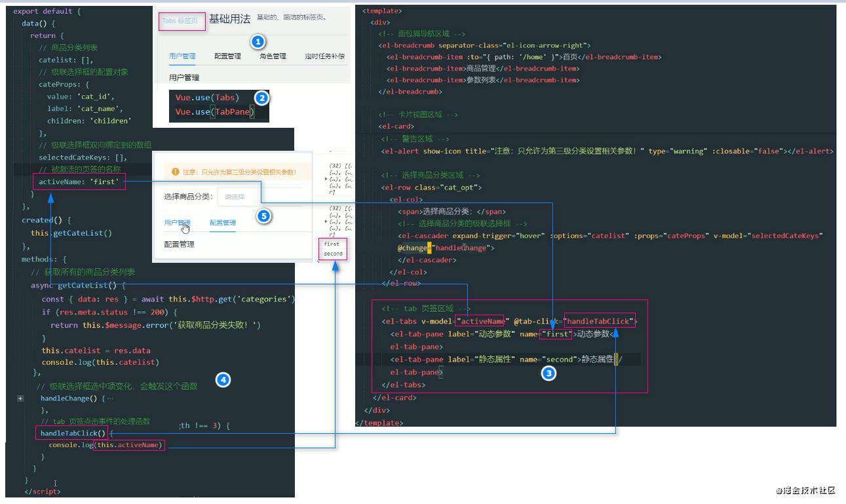The width and height of the screenshot is (846, 504).
Task: Select 用户管理 tab in 基础用法 demo
Action: (182, 56)
